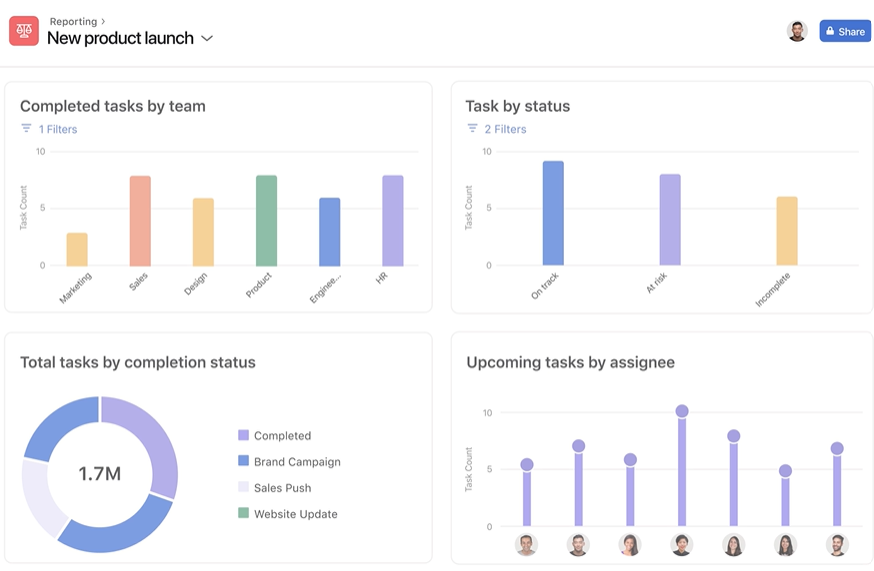
Task: Select the blue Engineering bar
Action: pyautogui.click(x=329, y=232)
